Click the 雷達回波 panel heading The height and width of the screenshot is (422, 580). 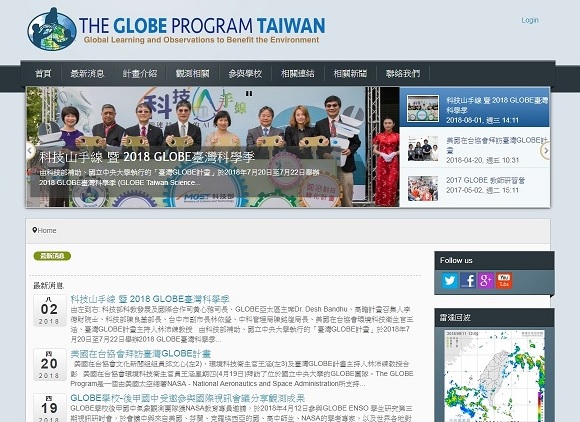455,317
